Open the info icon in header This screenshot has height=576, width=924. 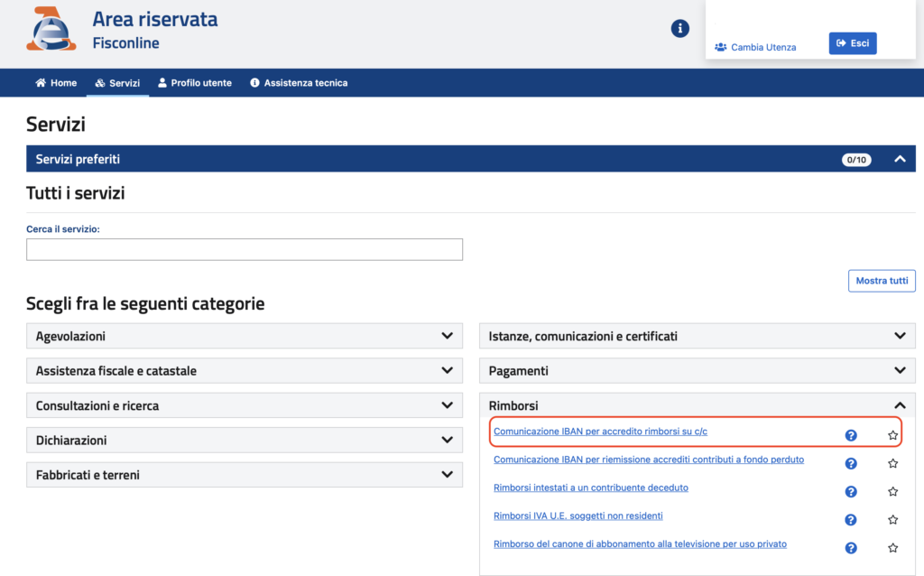click(x=680, y=29)
